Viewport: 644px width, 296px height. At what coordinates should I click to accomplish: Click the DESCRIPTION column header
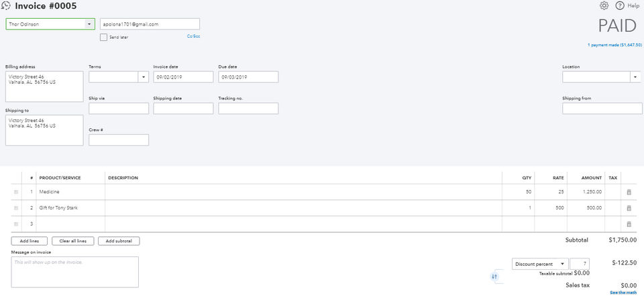point(123,178)
